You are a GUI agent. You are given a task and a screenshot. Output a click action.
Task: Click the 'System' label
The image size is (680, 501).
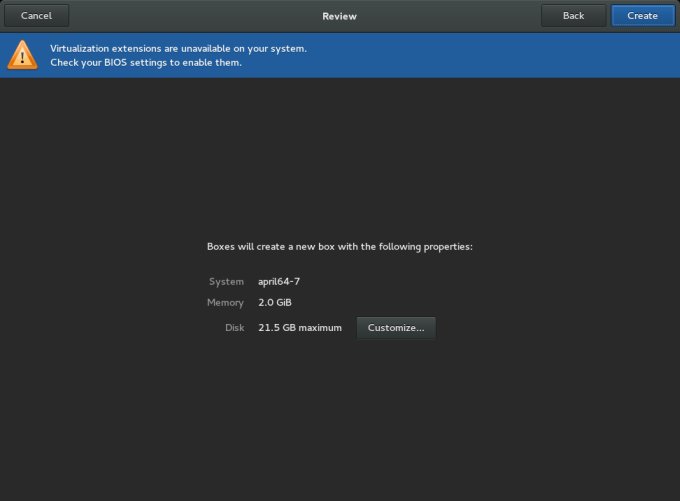tap(226, 282)
